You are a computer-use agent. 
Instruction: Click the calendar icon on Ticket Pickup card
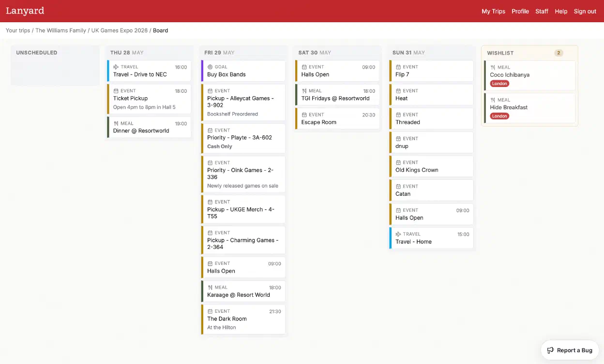click(x=116, y=91)
